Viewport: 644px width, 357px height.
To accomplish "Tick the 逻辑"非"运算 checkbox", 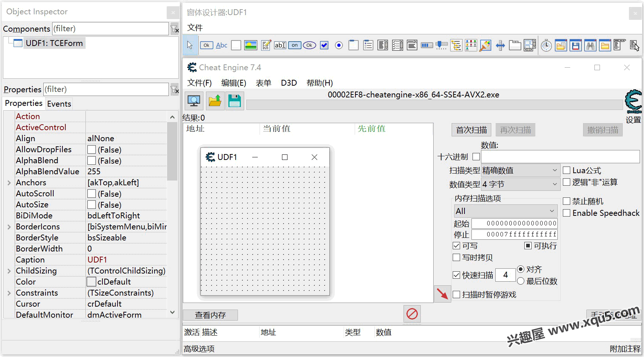I will pyautogui.click(x=567, y=182).
